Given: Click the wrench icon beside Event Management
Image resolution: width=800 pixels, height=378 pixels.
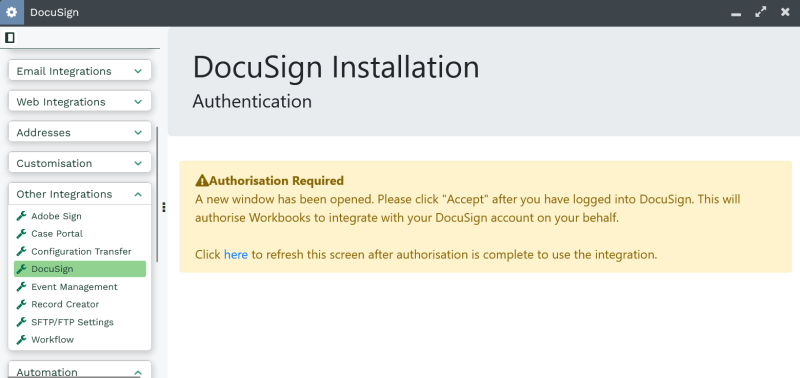Looking at the screenshot, I should [x=21, y=287].
